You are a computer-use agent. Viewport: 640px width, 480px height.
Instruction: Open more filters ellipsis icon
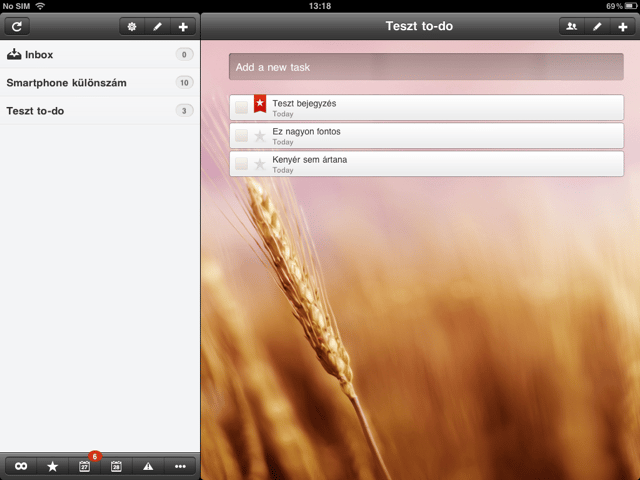[180, 466]
